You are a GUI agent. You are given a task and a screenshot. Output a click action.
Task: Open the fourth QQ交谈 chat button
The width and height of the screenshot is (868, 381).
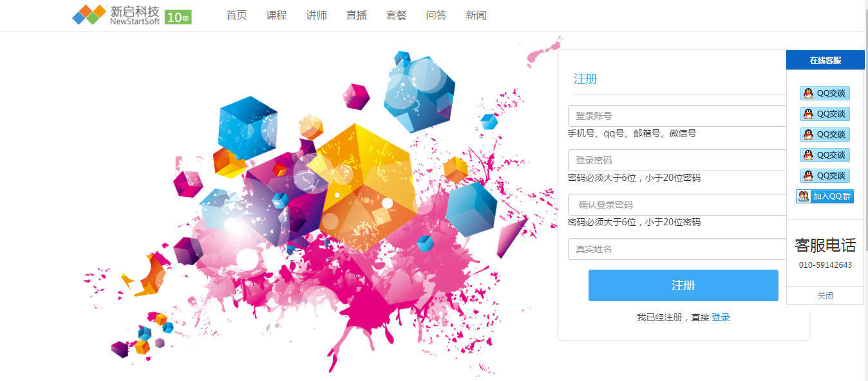coord(825,155)
